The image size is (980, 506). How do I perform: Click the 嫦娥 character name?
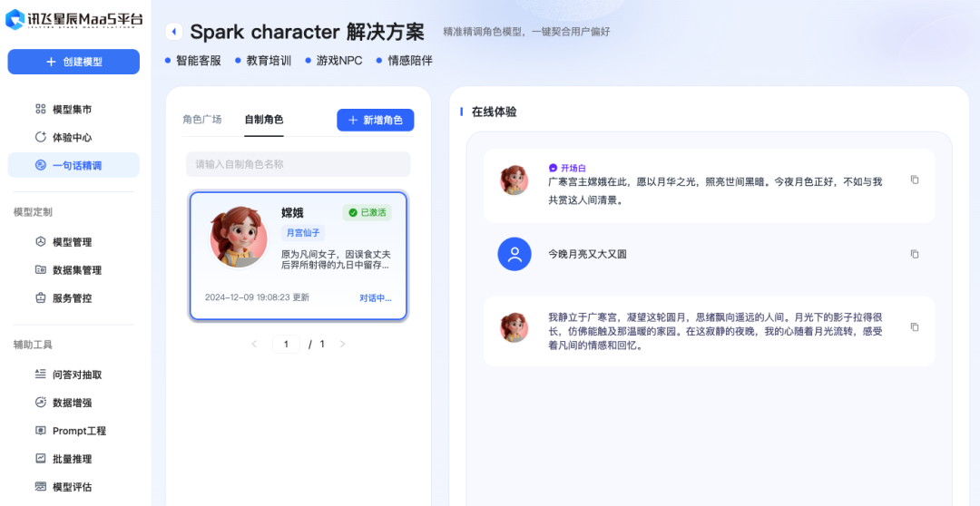pyautogui.click(x=292, y=213)
